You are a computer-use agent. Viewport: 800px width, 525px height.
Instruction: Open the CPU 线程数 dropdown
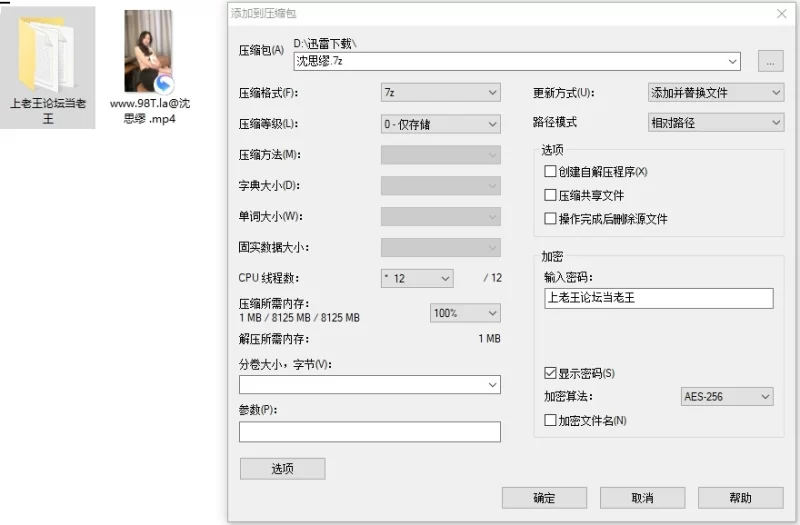pyautogui.click(x=417, y=278)
